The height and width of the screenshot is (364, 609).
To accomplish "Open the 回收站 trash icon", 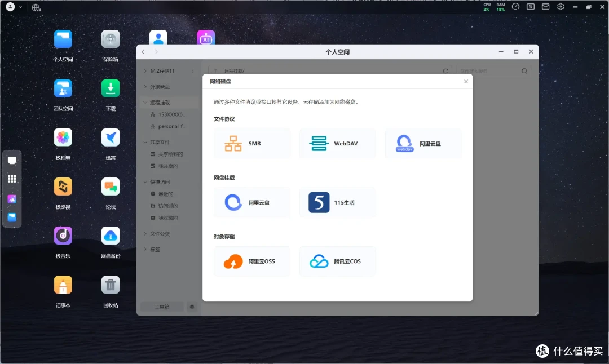I will 111,285.
